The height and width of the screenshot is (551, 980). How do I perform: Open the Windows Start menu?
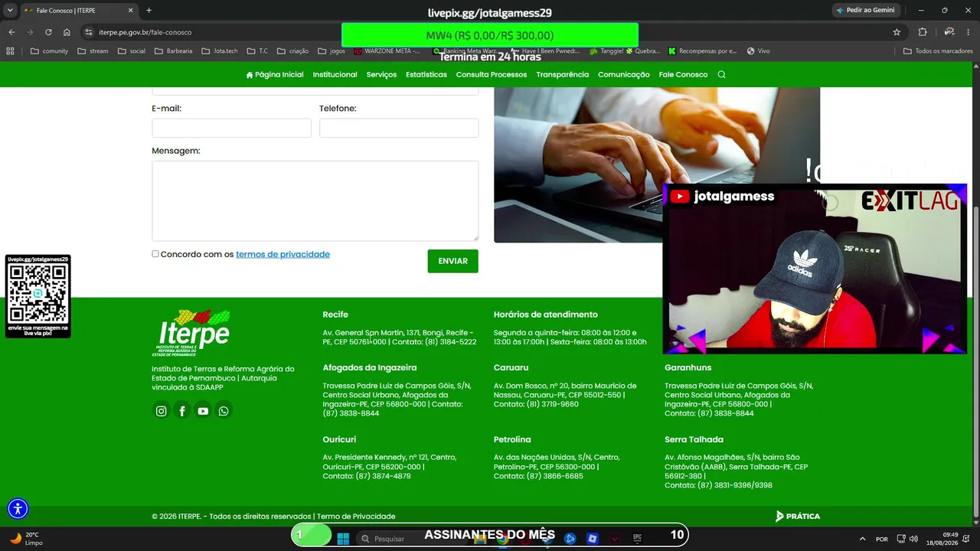pos(343,538)
